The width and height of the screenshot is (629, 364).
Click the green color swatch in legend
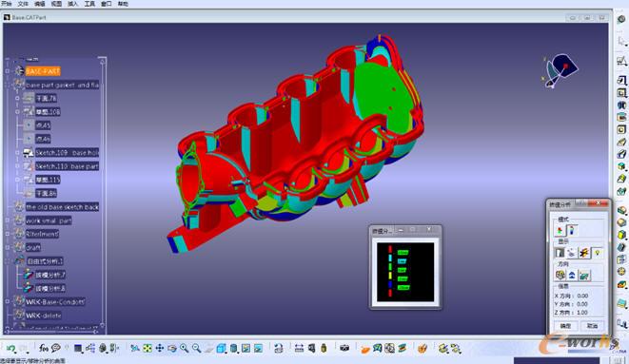click(x=390, y=266)
